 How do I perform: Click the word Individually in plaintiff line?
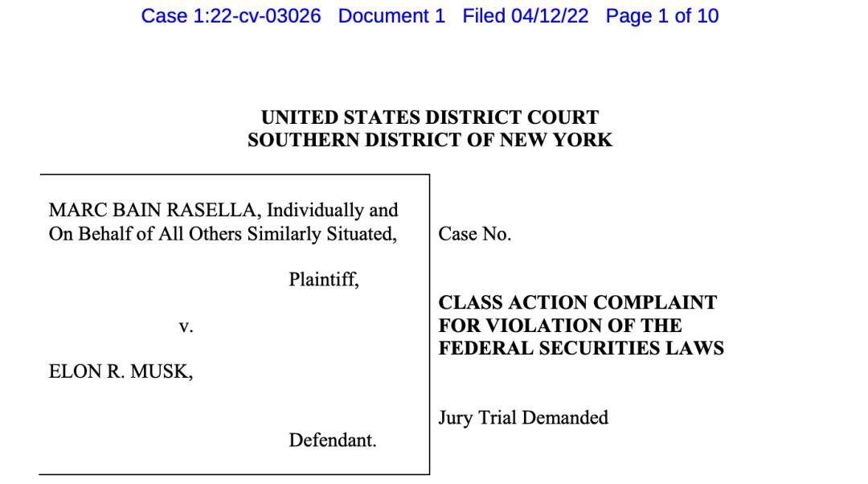[316, 211]
